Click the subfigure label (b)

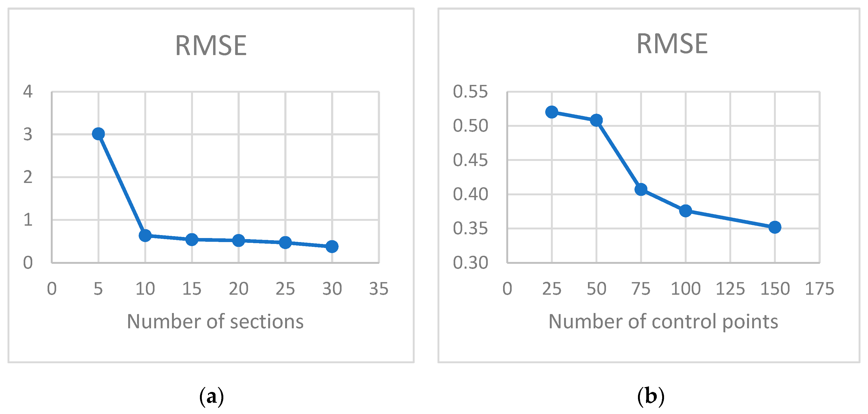coord(651,397)
